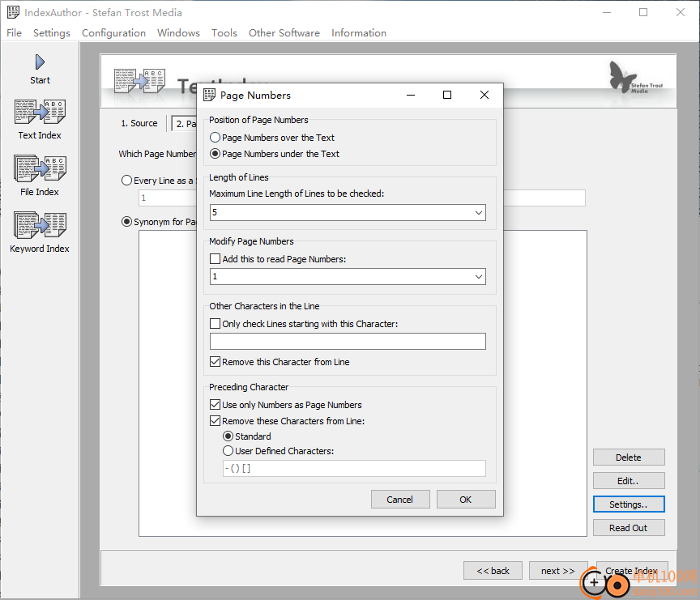Click Cancel in Page Numbers dialog

click(x=400, y=499)
